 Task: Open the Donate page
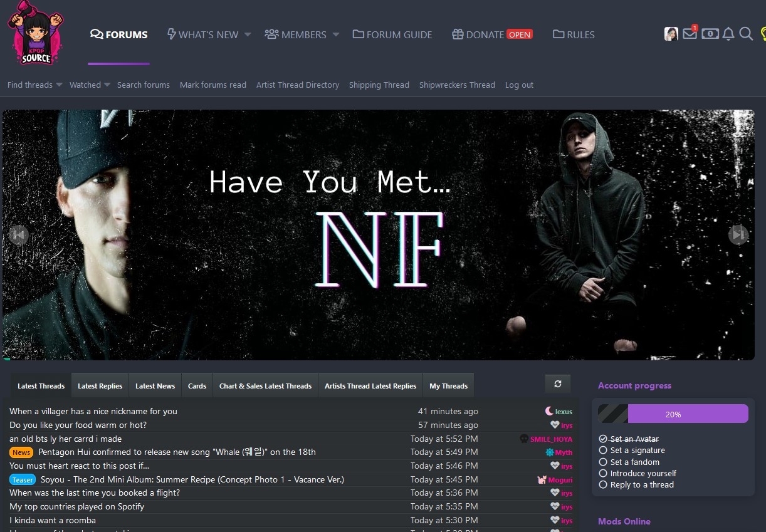tap(492, 34)
